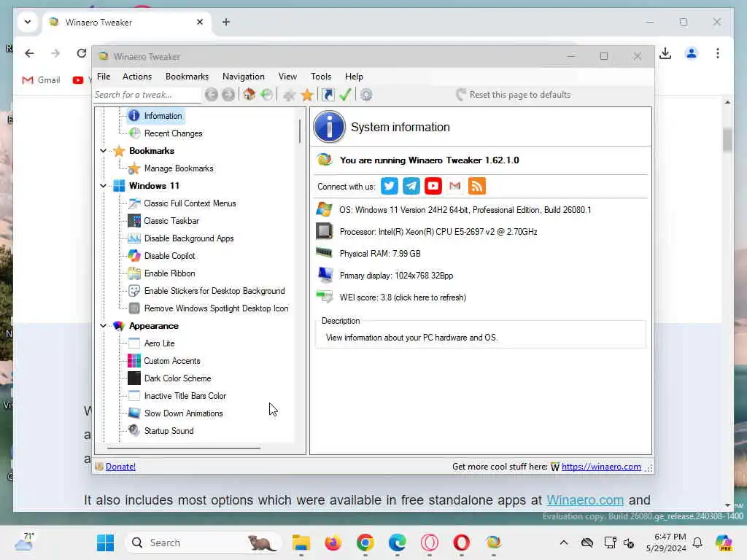Select Enable Ribbon tweak
This screenshot has width=747, height=560.
(169, 273)
